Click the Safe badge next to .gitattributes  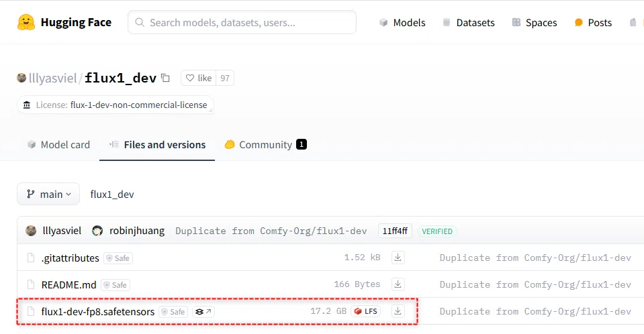pyautogui.click(x=118, y=258)
